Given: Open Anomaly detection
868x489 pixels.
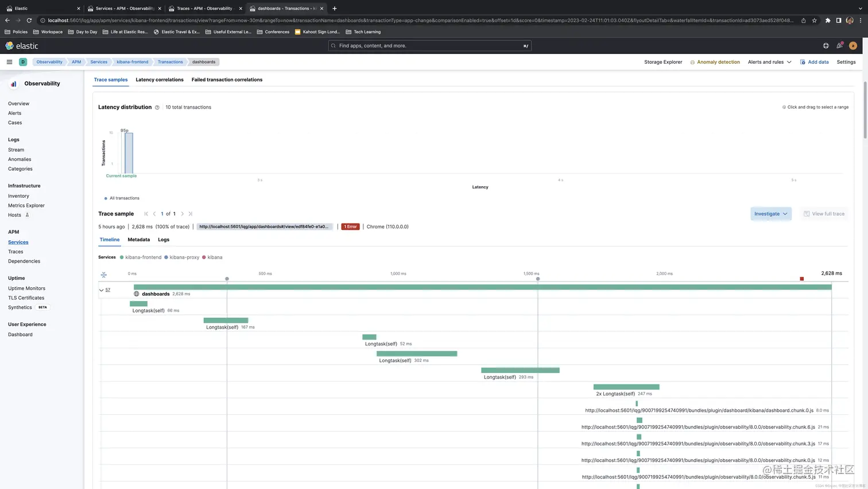Looking at the screenshot, I should tap(715, 62).
